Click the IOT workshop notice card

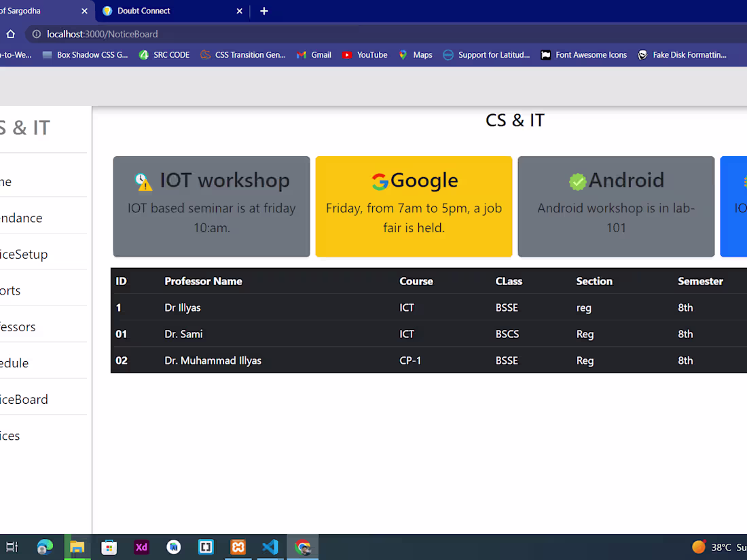point(211,206)
